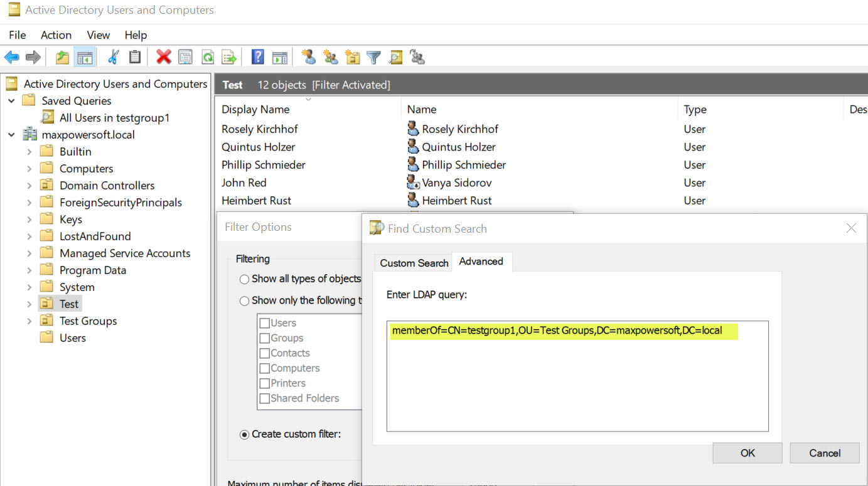This screenshot has width=868, height=486.
Task: Expand the Computers container
Action: (29, 169)
